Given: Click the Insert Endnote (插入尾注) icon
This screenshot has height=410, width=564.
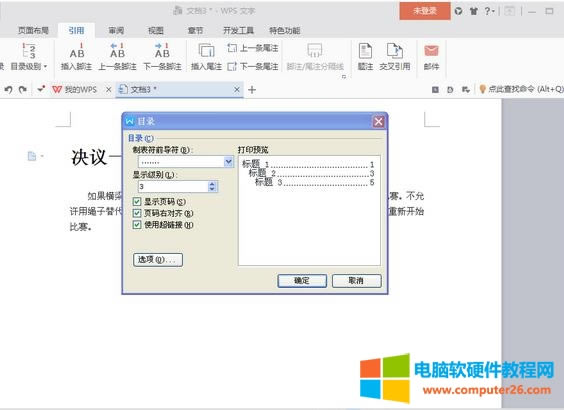Looking at the screenshot, I should 206,50.
